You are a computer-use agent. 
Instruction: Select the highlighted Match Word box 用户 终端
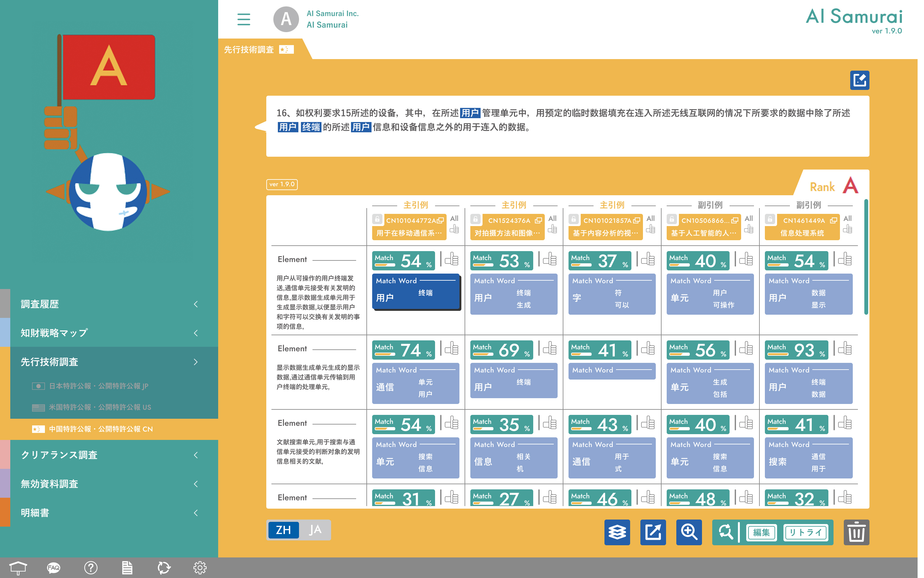pos(416,291)
